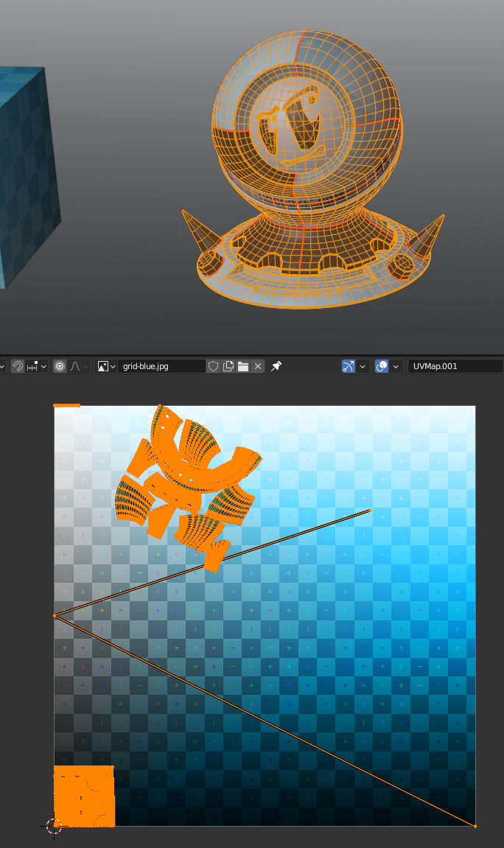Toggle the pin image icon

[x=276, y=366]
